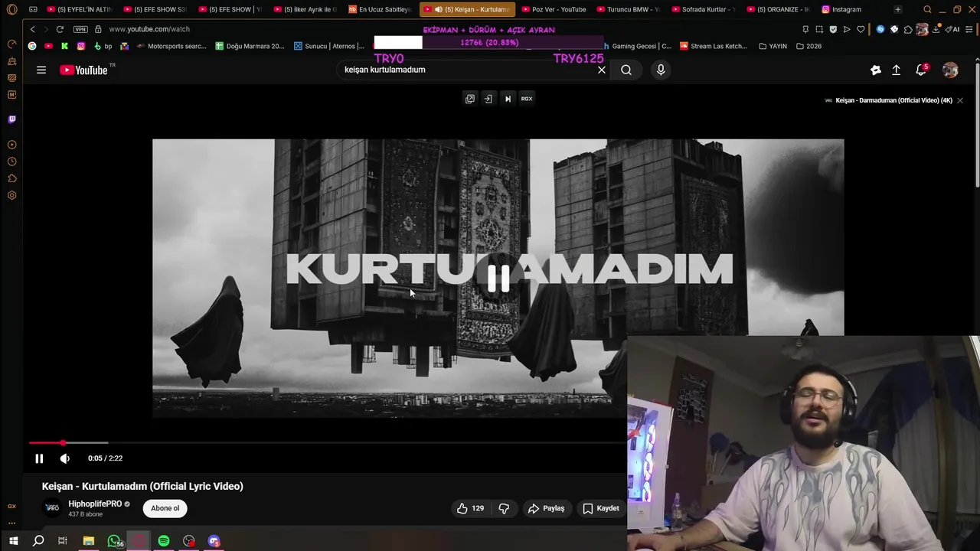Open the YouTube upload/create icon
The height and width of the screenshot is (551, 980).
click(x=897, y=70)
